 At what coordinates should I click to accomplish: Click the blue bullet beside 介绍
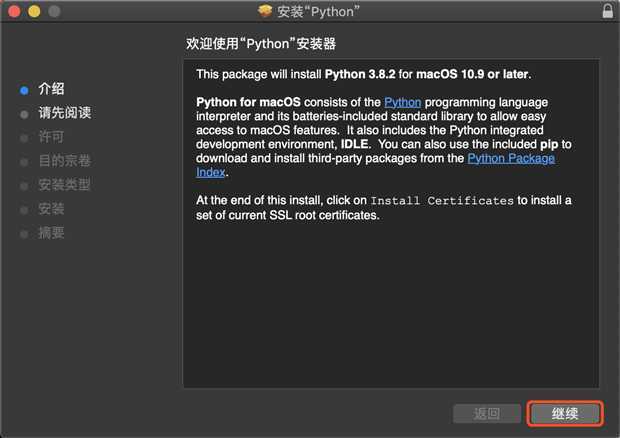pyautogui.click(x=24, y=91)
